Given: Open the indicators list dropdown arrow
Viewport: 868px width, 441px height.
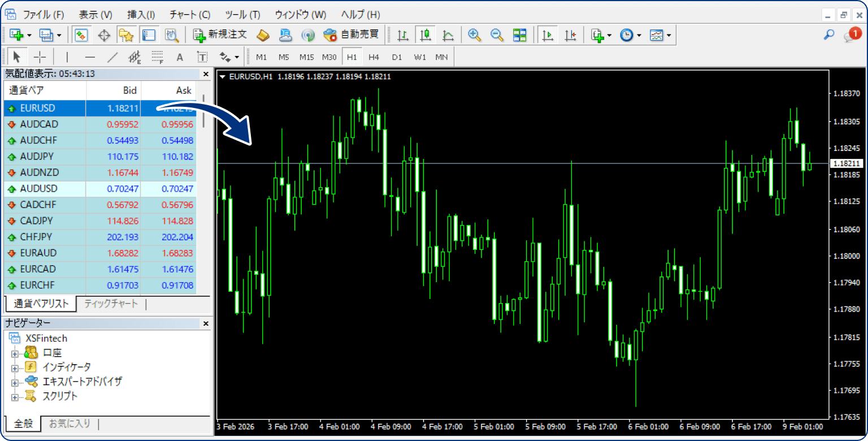Looking at the screenshot, I should 609,36.
